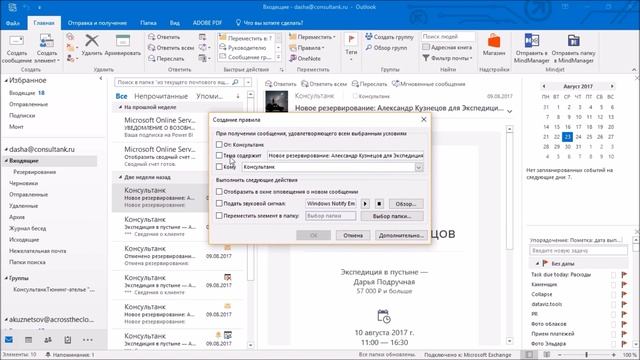Open the Tags flag icon
The width and height of the screenshot is (640, 360).
tap(351, 40)
